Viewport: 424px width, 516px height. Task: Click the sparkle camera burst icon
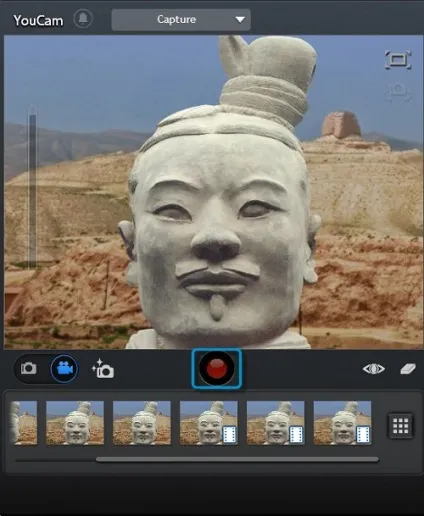(103, 369)
